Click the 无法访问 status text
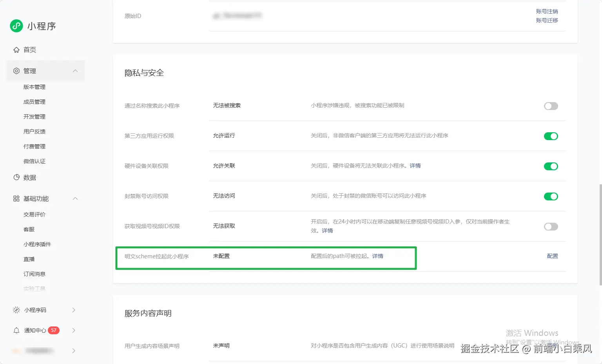602x364 pixels. [x=224, y=196]
